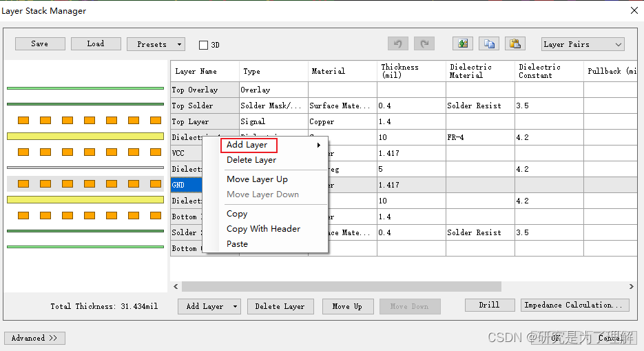Screen dimensions: 644x351
Task: Click the Material column header
Action: [x=342, y=71]
